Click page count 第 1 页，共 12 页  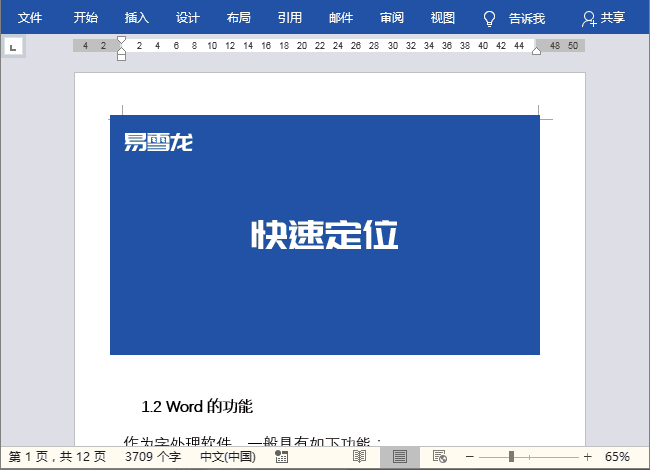57,457
